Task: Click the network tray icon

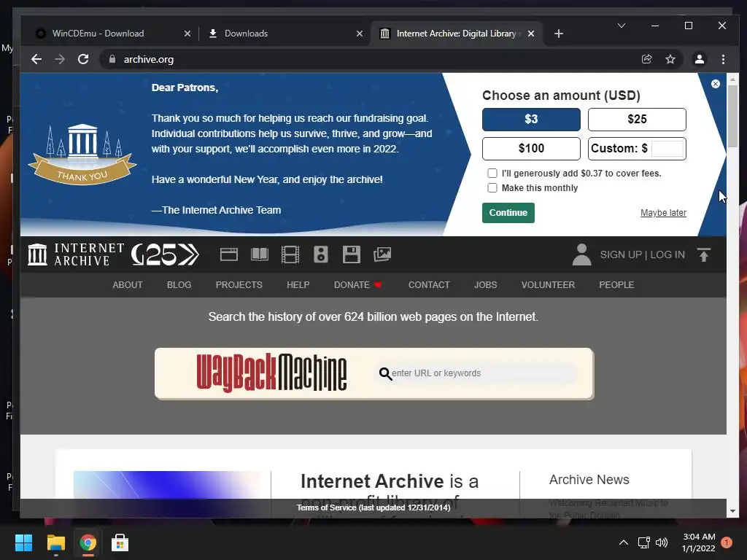Action: [x=643, y=542]
